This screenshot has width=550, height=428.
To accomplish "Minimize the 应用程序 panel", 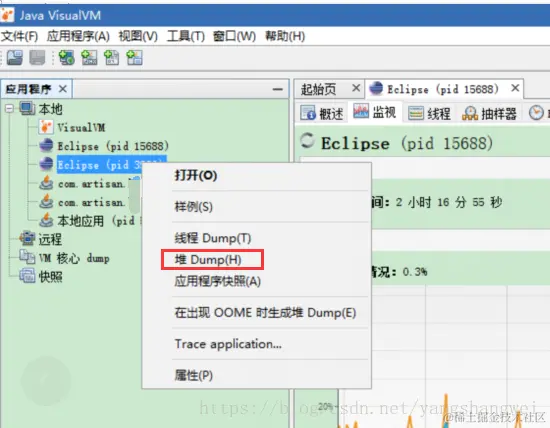I will (x=277, y=89).
